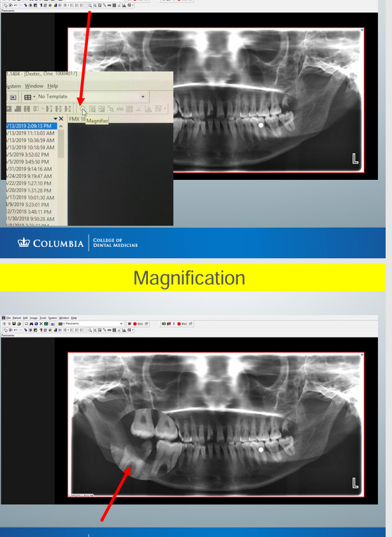Click the magnified circle on lower X-ray
Viewport: 392px width, 537px height.
click(145, 444)
